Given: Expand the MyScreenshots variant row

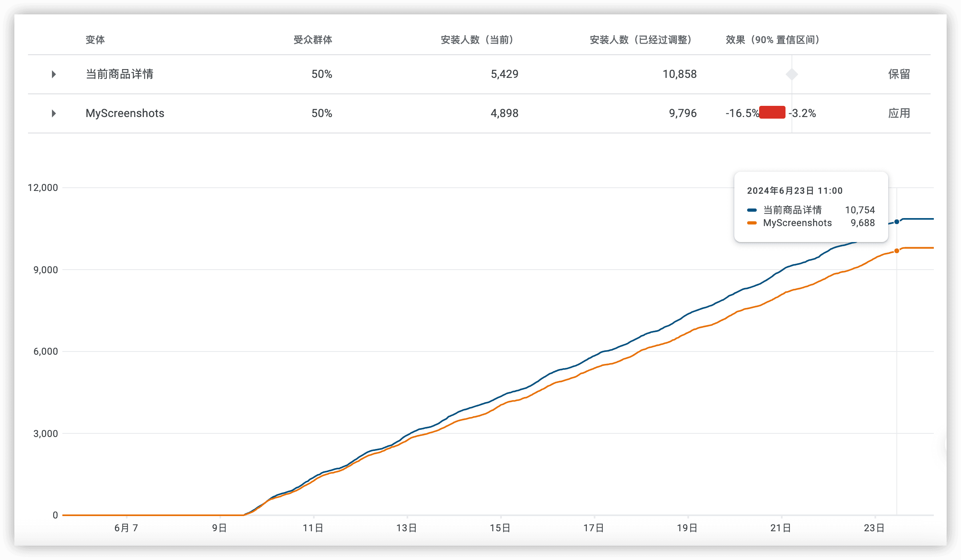Looking at the screenshot, I should [x=54, y=113].
